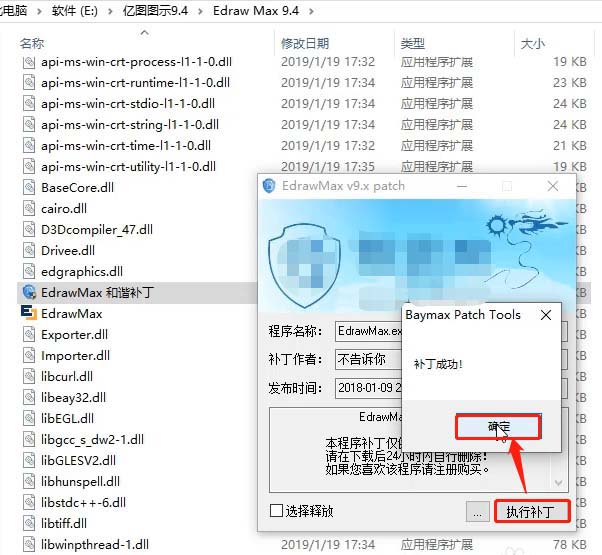
Task: Select the libcurl.dll file icon
Action: tap(29, 376)
